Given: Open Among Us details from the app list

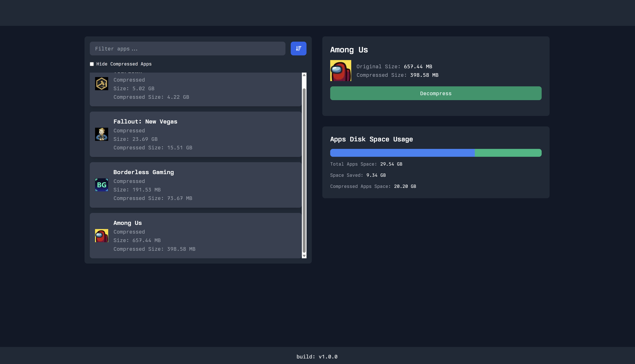Looking at the screenshot, I should (x=196, y=235).
